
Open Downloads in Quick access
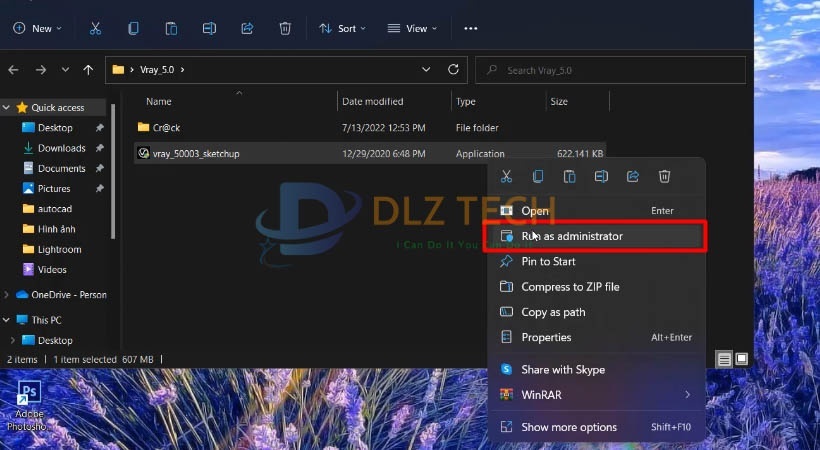pyautogui.click(x=61, y=148)
